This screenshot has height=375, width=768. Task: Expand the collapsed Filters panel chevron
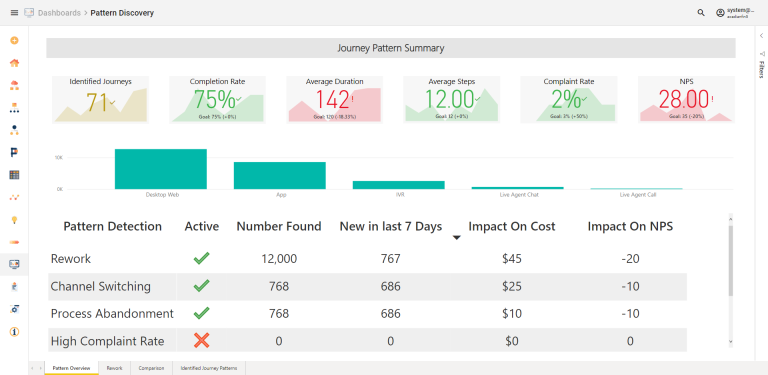[762, 35]
